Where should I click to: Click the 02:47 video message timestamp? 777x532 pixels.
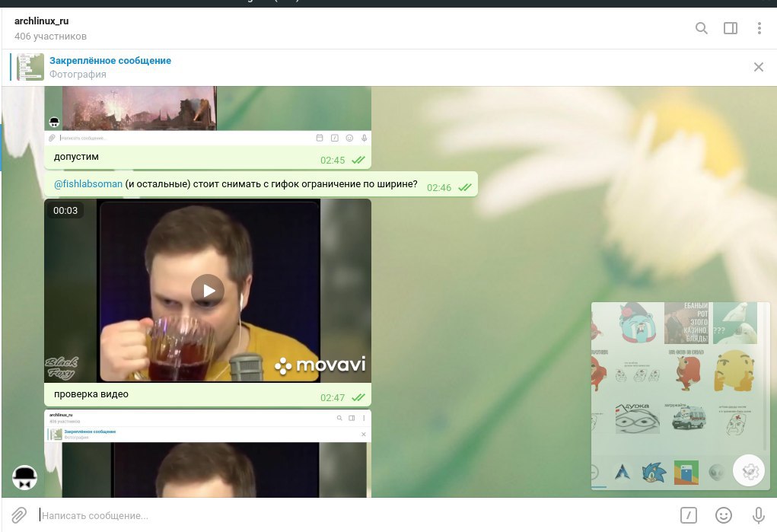click(x=333, y=398)
